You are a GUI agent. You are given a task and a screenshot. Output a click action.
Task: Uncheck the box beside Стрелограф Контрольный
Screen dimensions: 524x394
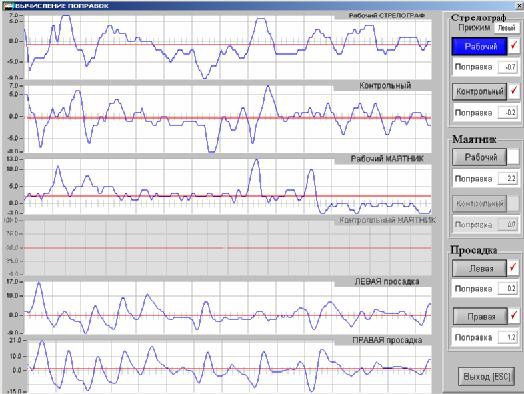(x=514, y=91)
